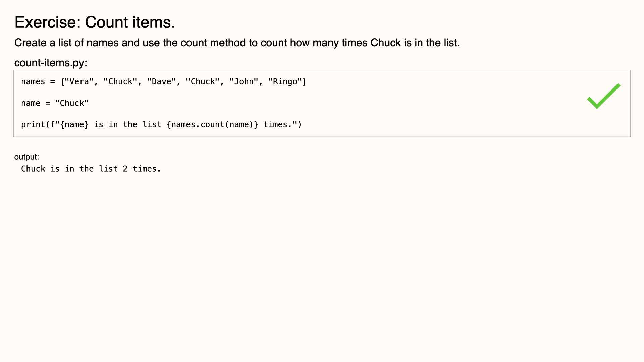Click the number 2 in the output

coord(125,169)
